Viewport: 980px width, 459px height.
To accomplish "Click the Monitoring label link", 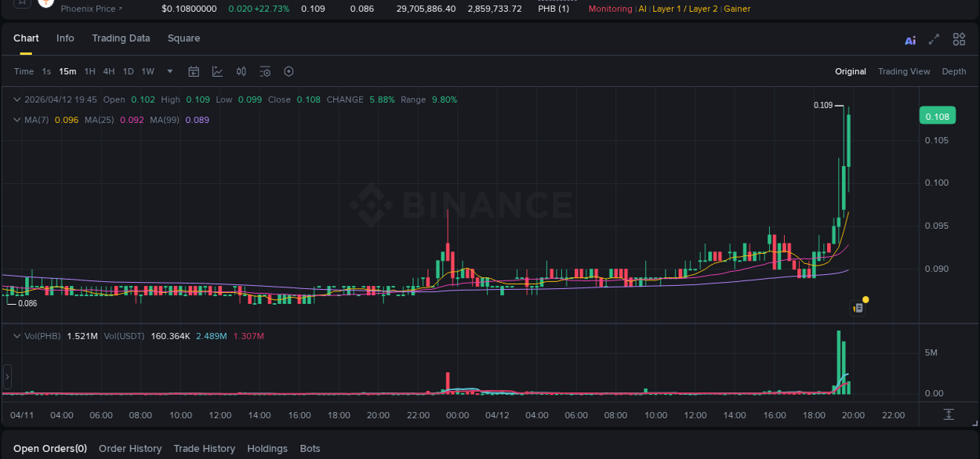I will 610,9.
